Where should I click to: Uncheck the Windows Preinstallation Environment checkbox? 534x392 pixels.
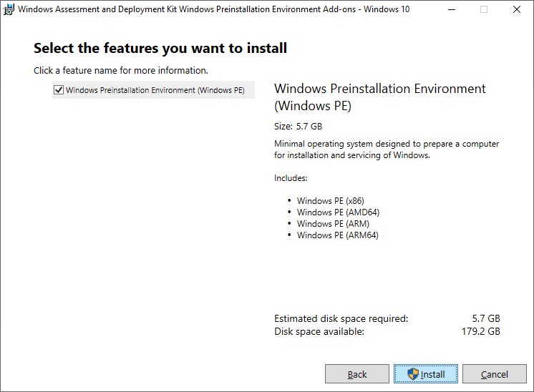[x=58, y=90]
